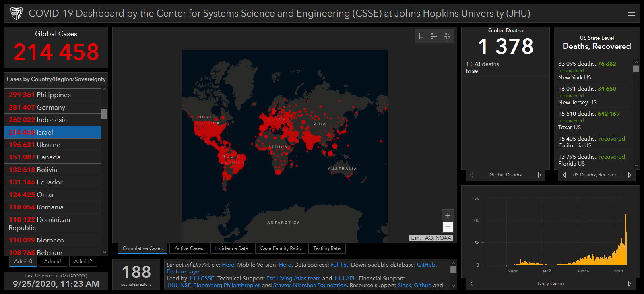Open GitHub database link
The image size is (644, 294).
pos(426,265)
